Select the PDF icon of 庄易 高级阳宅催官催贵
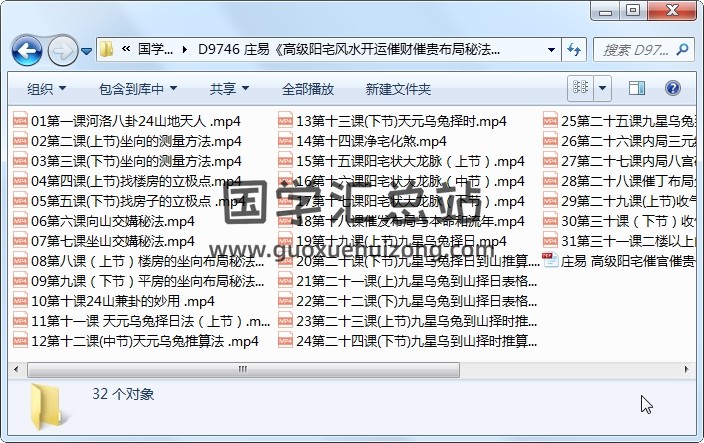The image size is (704, 443). click(x=550, y=261)
